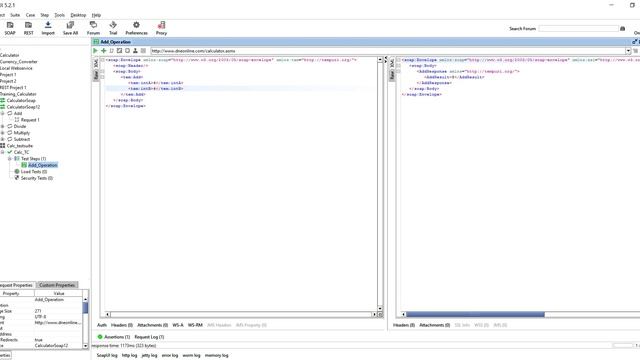The image size is (640, 360).
Task: Open the Request Log (1) tab
Action: (149, 337)
